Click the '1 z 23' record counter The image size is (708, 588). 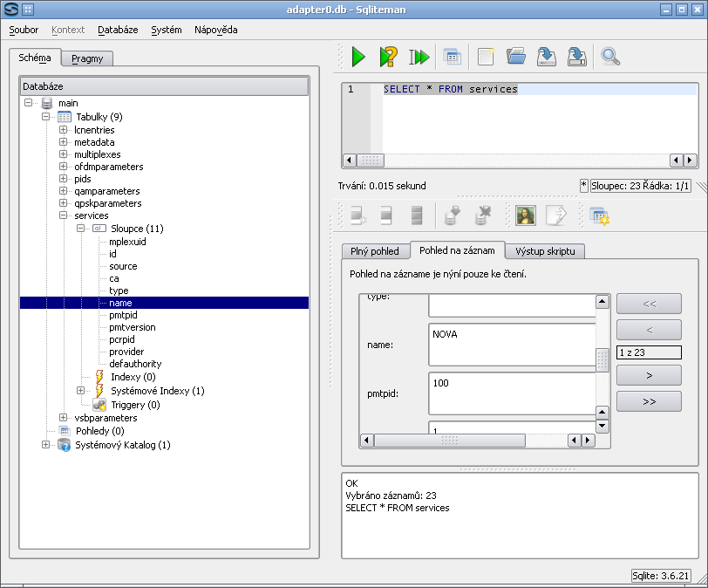pos(649,352)
